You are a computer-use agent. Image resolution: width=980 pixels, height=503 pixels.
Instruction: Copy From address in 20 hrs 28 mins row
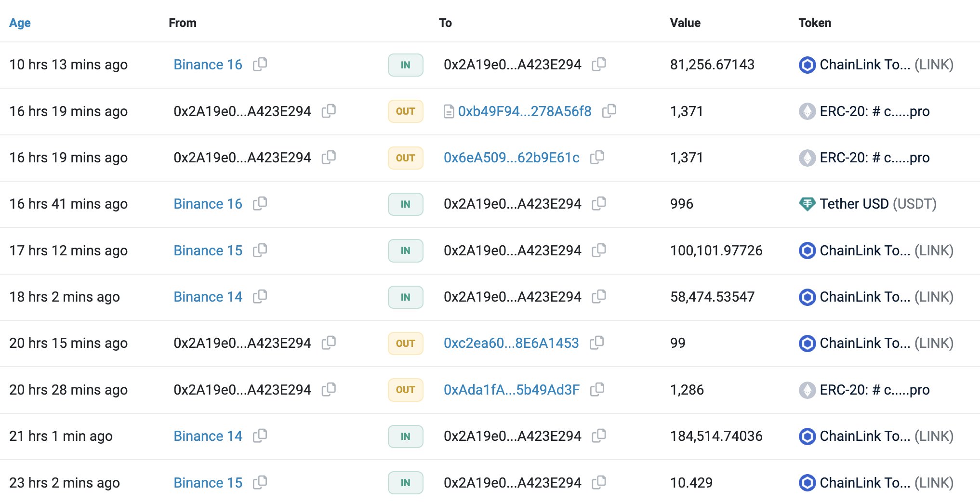[329, 389]
